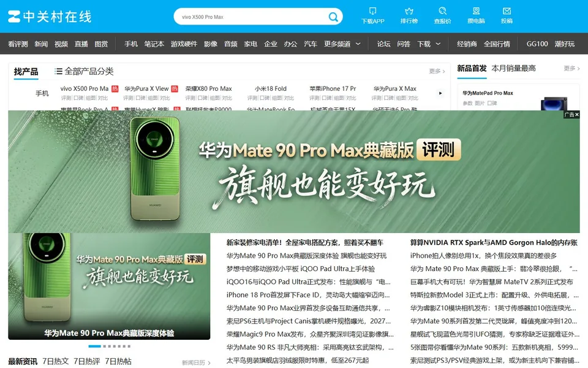Screen dimensions: 588x368
Task: Open 影像 channel
Action: [x=211, y=44]
